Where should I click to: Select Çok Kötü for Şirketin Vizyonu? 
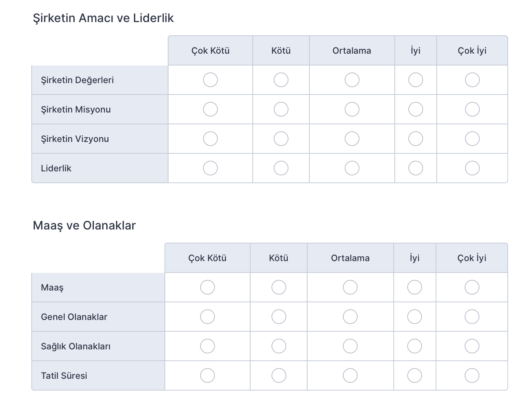(210, 139)
